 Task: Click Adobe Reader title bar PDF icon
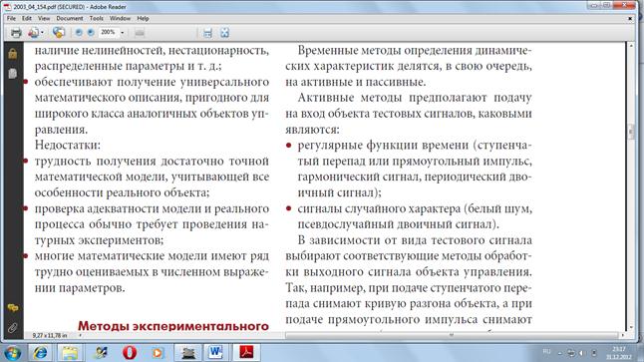point(7,7)
